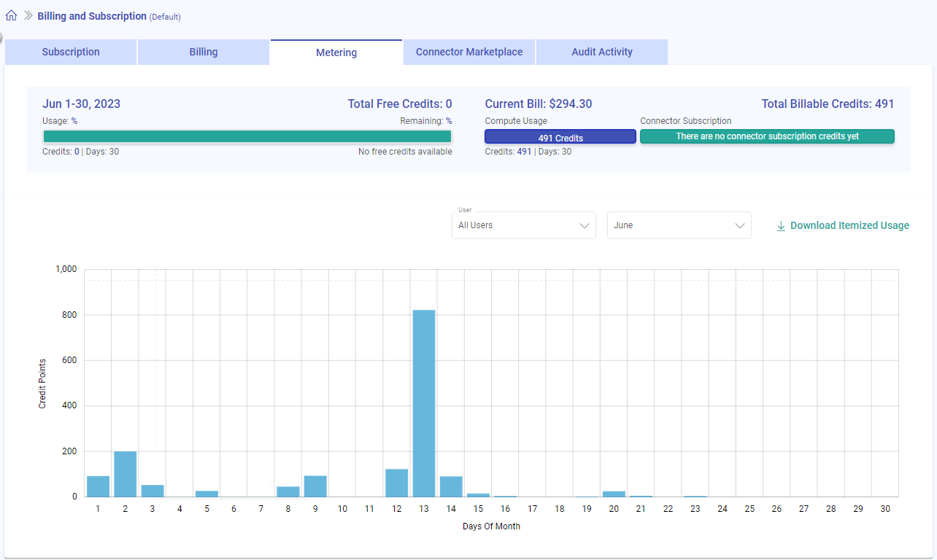Screen dimensions: 937x560
Task: Click the day 15 bar in chart
Action: [478, 495]
